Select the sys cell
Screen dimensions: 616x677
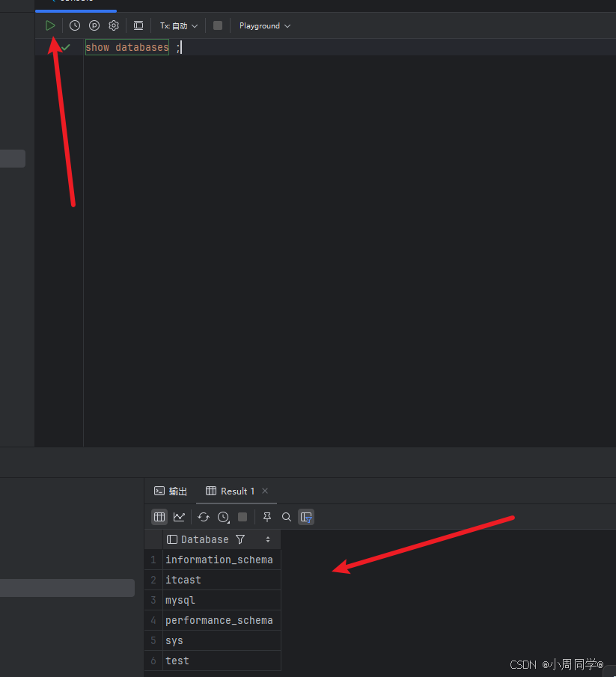pos(222,641)
